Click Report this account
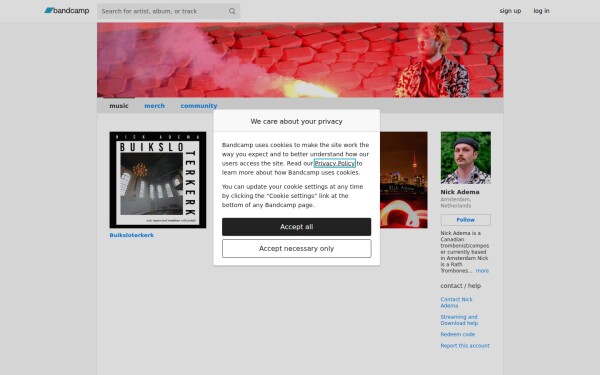The height and width of the screenshot is (375, 600). [465, 346]
